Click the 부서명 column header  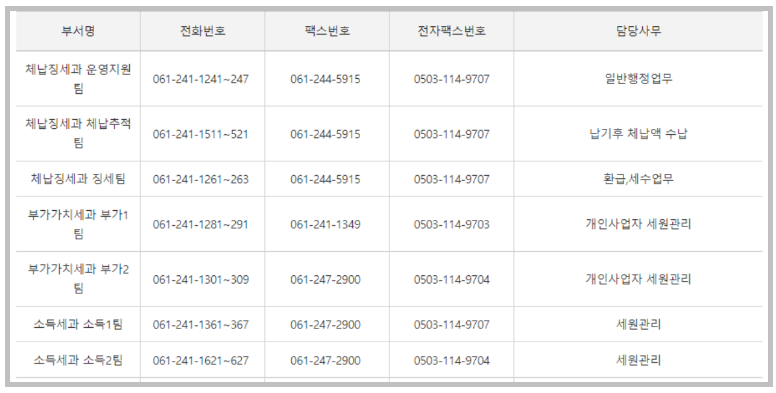click(x=78, y=31)
